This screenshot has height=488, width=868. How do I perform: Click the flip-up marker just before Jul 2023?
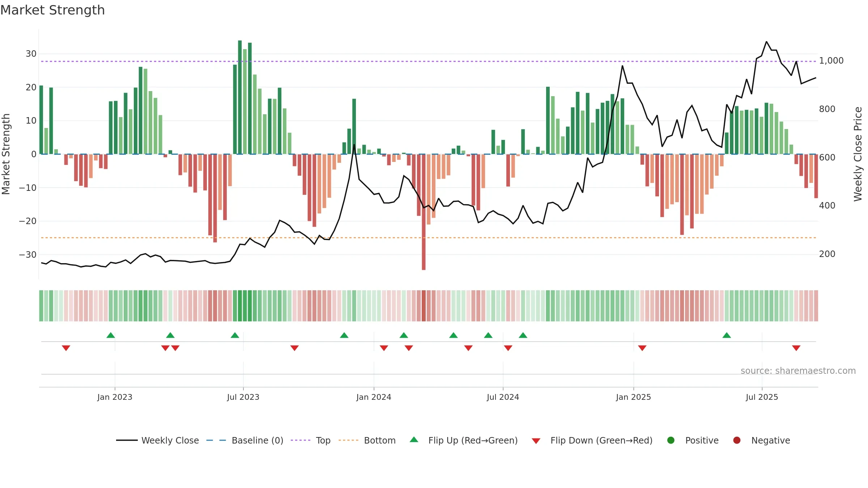(235, 335)
